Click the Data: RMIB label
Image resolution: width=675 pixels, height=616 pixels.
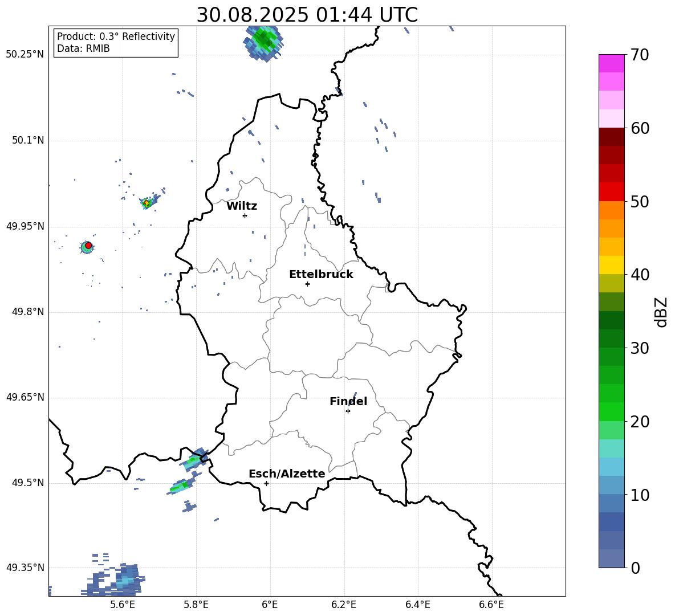83,48
